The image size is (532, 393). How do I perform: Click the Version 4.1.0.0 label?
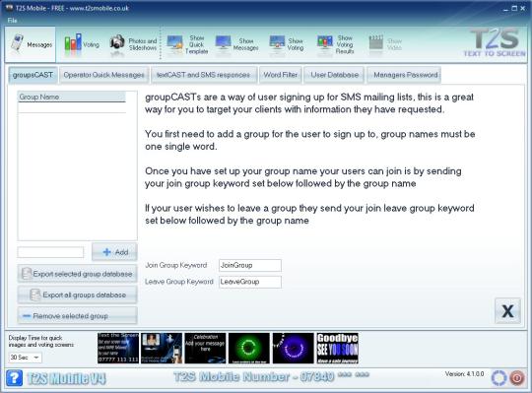(464, 373)
